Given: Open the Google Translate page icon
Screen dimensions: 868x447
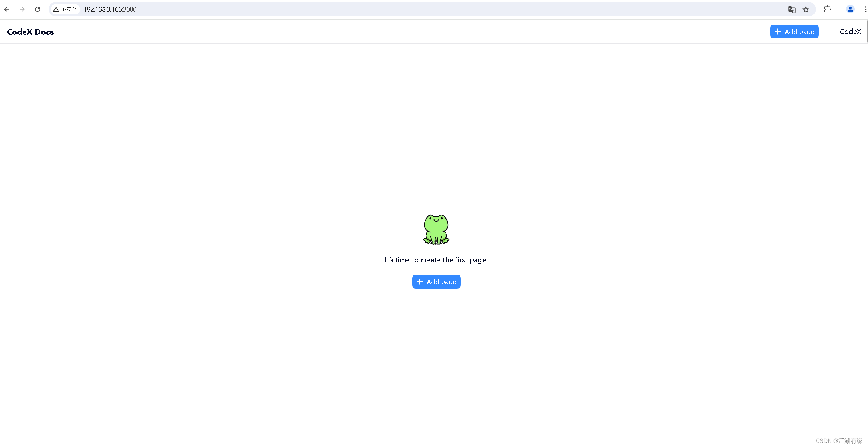Looking at the screenshot, I should (792, 9).
